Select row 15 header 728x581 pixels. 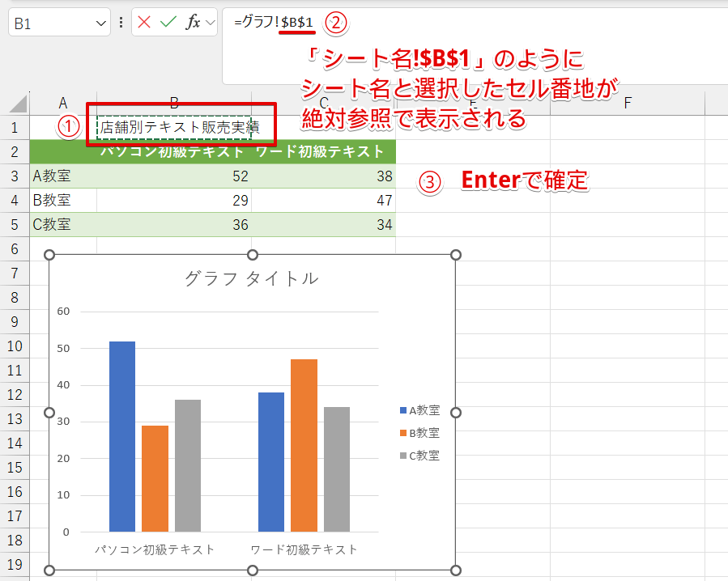[x=15, y=467]
